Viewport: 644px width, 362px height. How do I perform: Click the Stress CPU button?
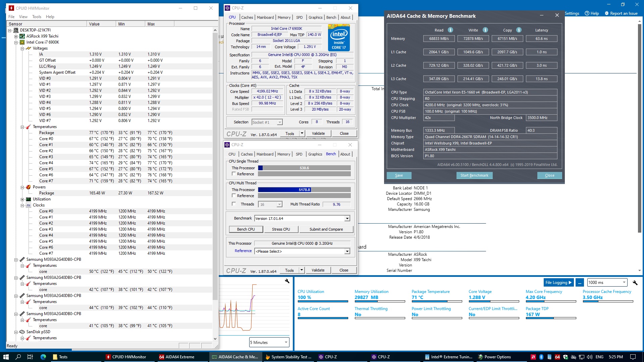click(281, 229)
